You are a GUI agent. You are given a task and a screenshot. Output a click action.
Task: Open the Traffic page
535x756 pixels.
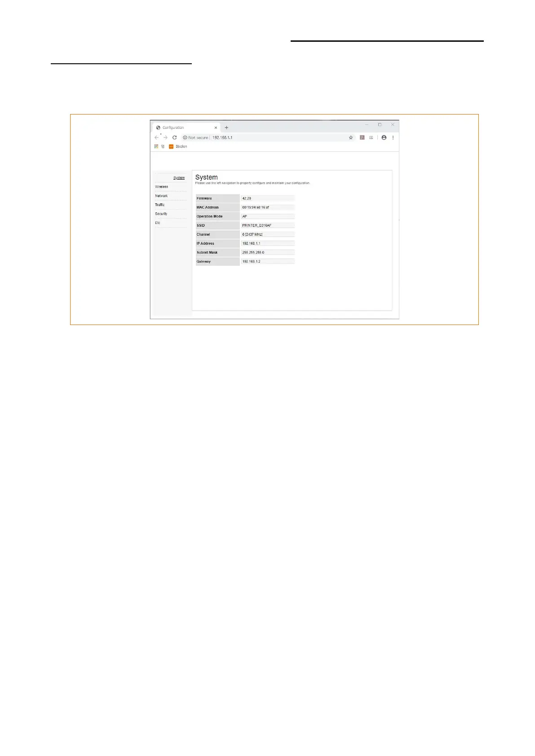(x=160, y=205)
